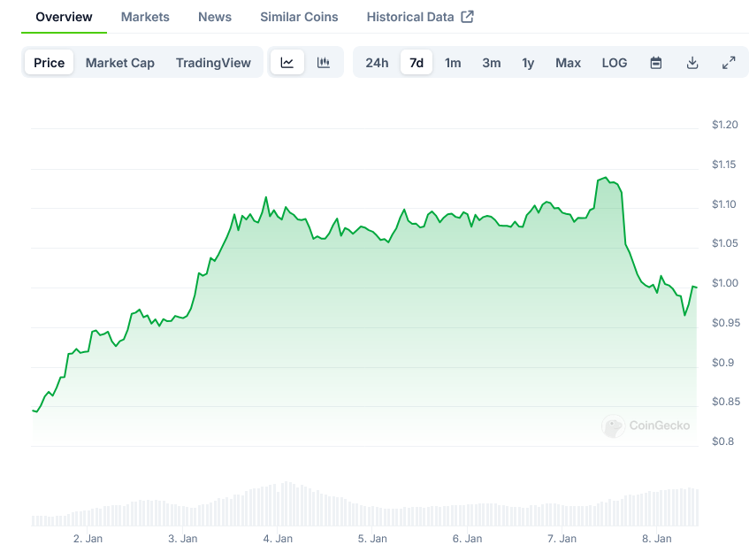Screen dimensions: 749x560
Task: Toggle LOG scale on the chart
Action: (x=615, y=63)
